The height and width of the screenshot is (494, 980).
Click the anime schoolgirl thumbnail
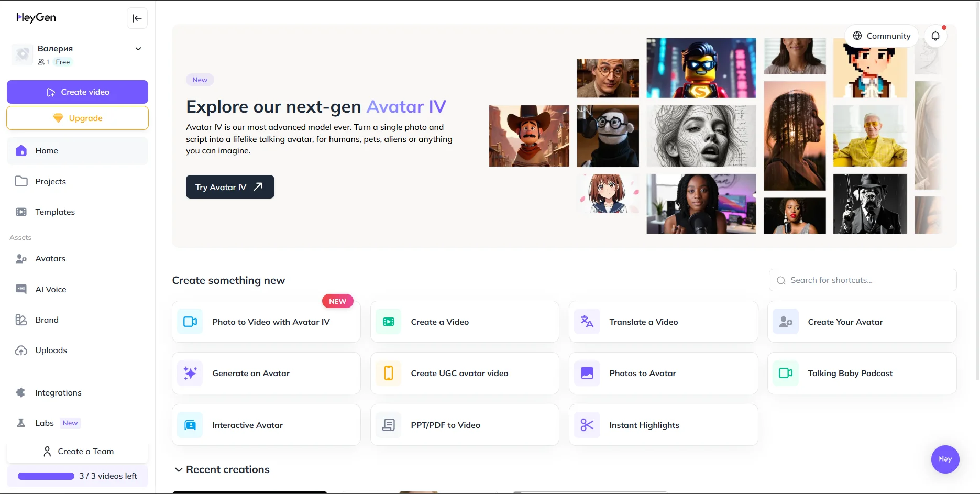point(608,193)
